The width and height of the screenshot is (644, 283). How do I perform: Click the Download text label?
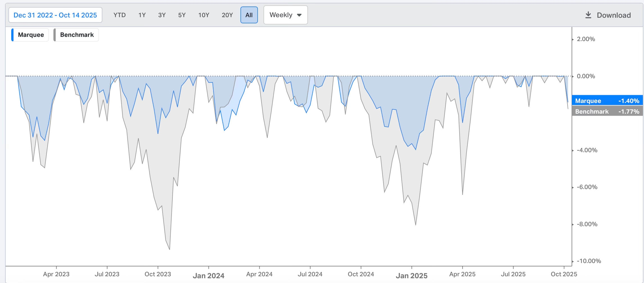pyautogui.click(x=614, y=15)
